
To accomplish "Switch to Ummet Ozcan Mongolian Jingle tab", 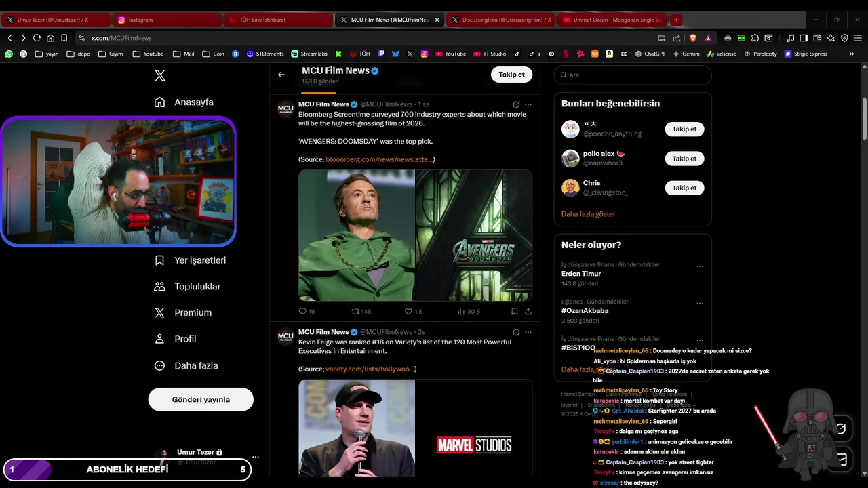I will (x=612, y=20).
